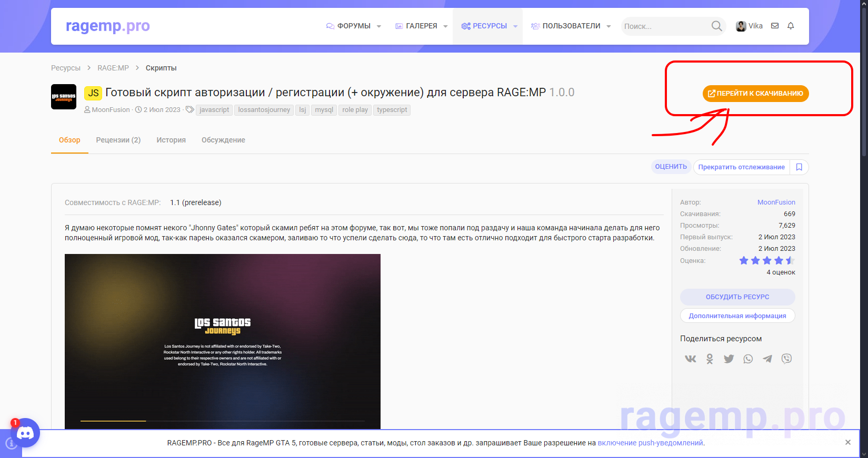Click Дополнительная информация button

tap(737, 316)
